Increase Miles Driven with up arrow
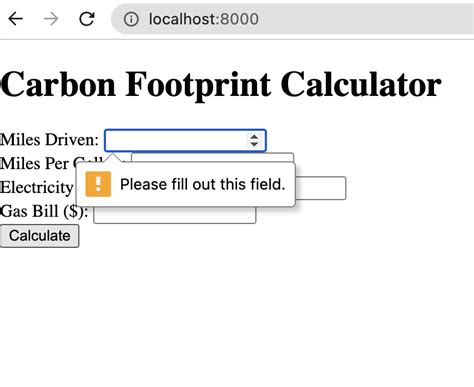Screen dimensions: 474x387 point(254,137)
